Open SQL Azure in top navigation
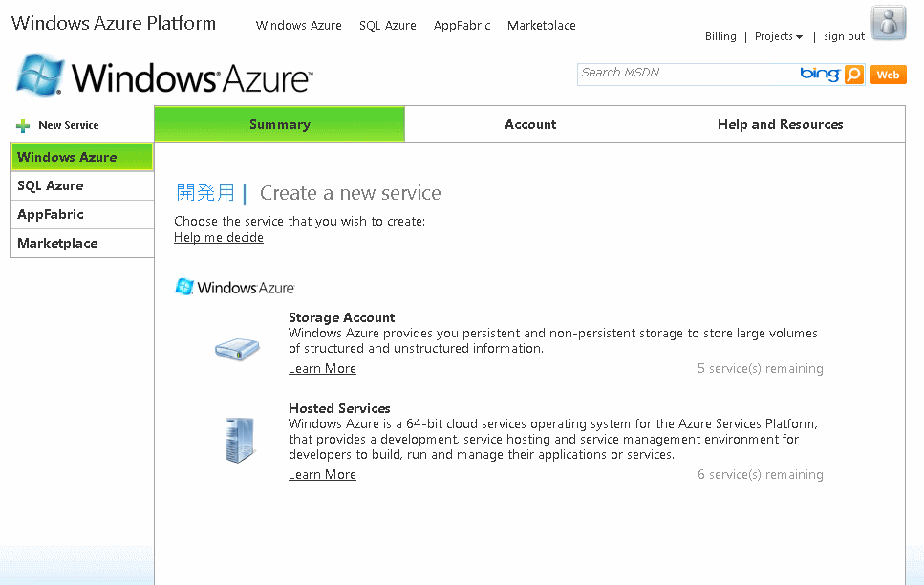Screen dimensions: 924x585 pyautogui.click(x=388, y=26)
